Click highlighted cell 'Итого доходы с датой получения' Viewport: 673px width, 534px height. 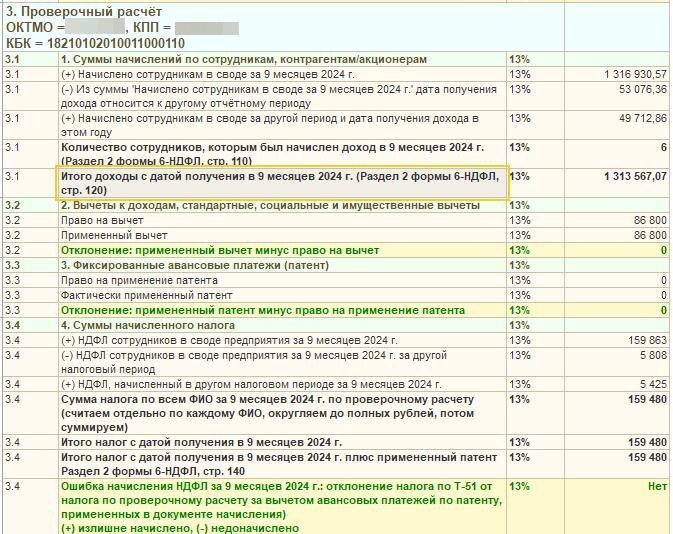tap(282, 183)
